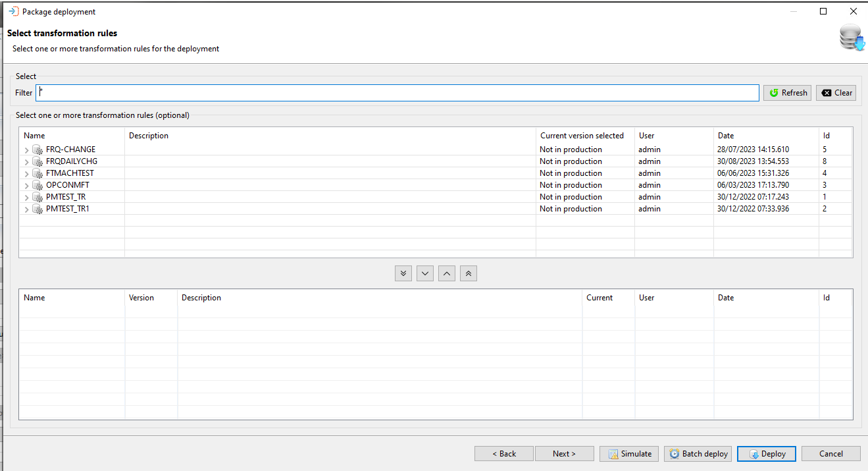Sort upper table by Date column
868x471 pixels.
(766, 136)
